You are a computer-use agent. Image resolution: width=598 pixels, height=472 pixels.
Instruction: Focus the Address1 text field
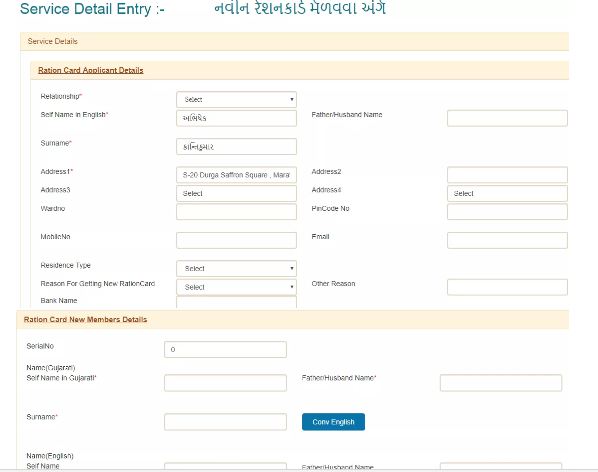(236, 175)
